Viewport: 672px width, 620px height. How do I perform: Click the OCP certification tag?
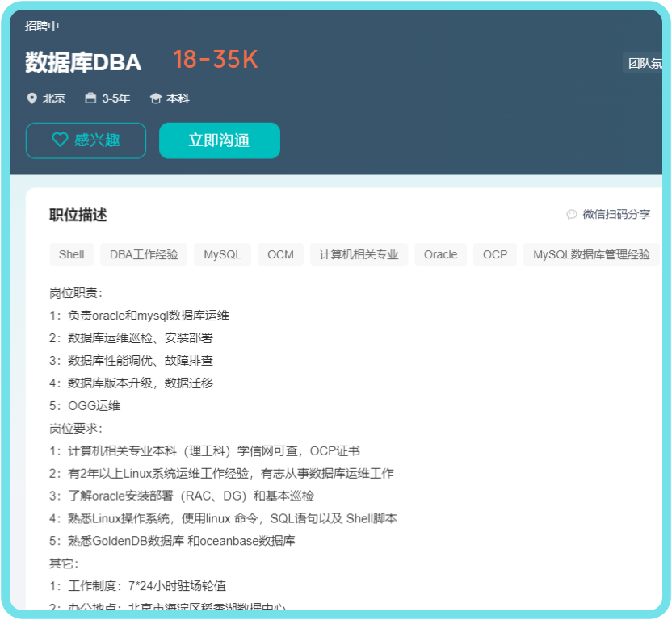click(x=495, y=254)
